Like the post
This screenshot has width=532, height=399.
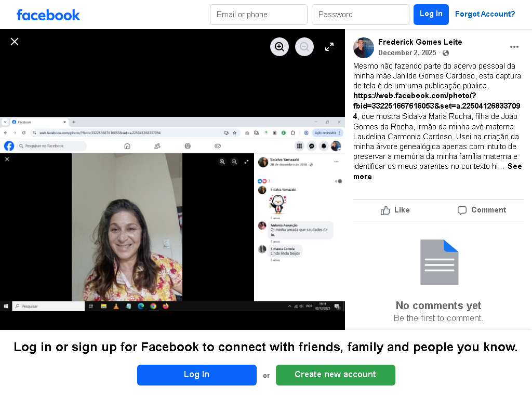395,210
